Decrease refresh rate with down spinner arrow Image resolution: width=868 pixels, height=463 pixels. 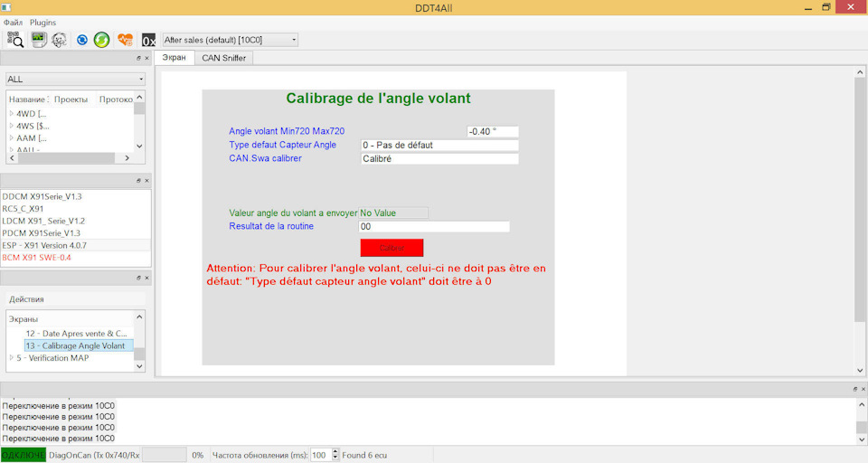pyautogui.click(x=335, y=458)
